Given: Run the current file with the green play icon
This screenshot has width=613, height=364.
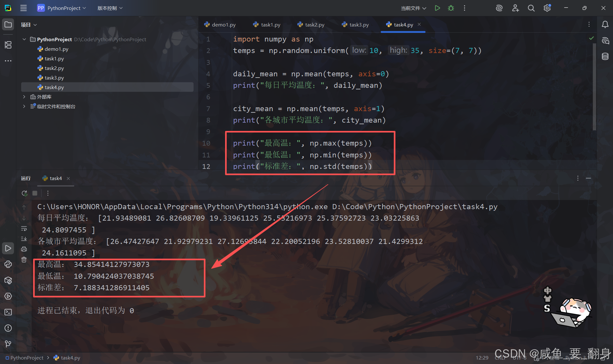Looking at the screenshot, I should point(437,8).
